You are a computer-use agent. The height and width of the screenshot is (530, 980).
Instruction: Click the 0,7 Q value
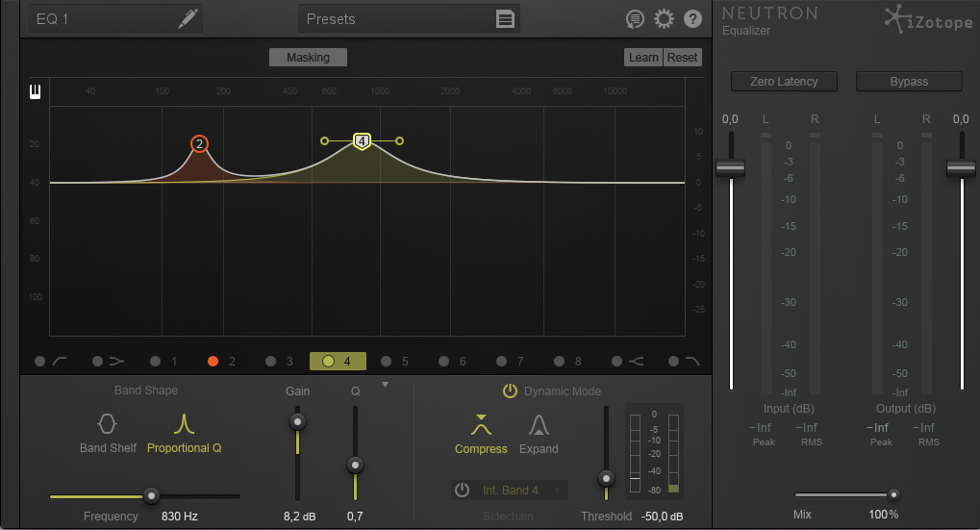[x=355, y=517]
